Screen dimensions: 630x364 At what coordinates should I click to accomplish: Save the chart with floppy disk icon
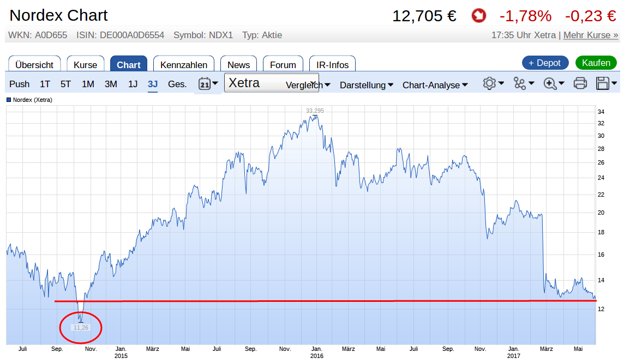pos(607,83)
